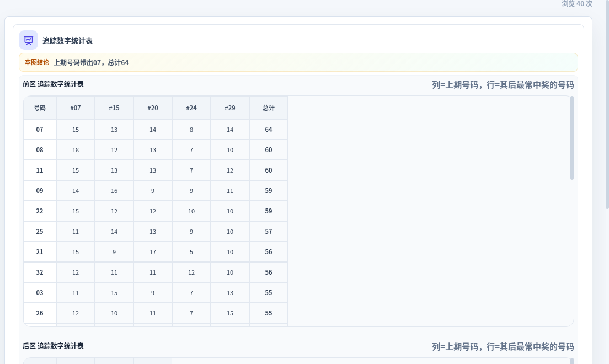This screenshot has height=364, width=609.
Task: Click total 56 in row 21
Action: 269,251
